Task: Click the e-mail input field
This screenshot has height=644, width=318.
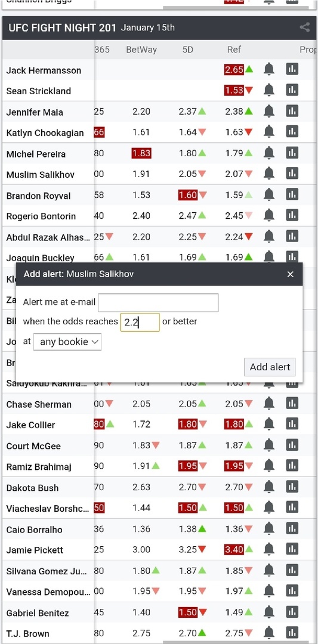Action: pyautogui.click(x=158, y=303)
